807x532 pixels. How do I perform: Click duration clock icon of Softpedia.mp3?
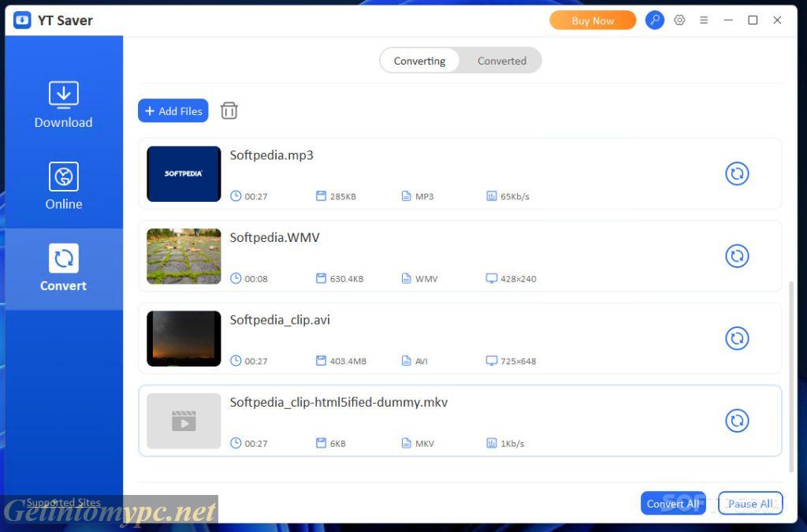[x=235, y=196]
